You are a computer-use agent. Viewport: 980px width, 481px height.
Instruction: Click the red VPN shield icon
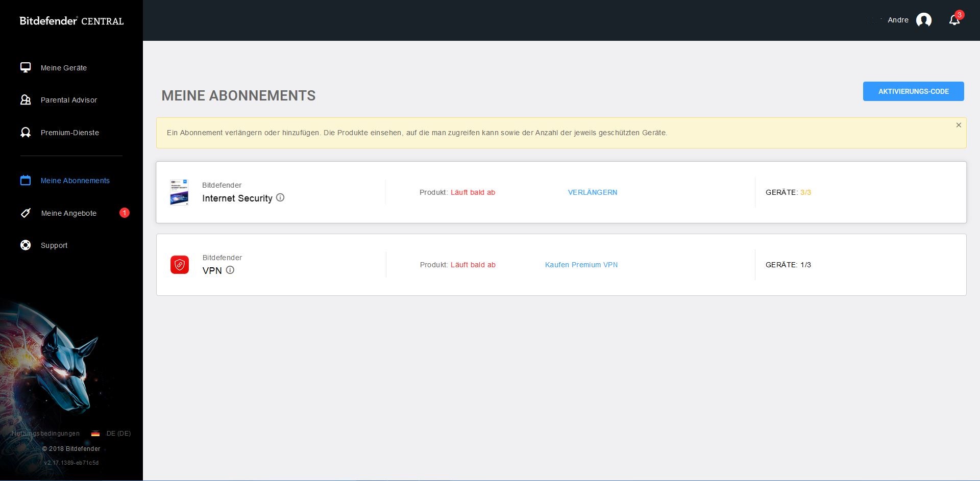click(180, 265)
